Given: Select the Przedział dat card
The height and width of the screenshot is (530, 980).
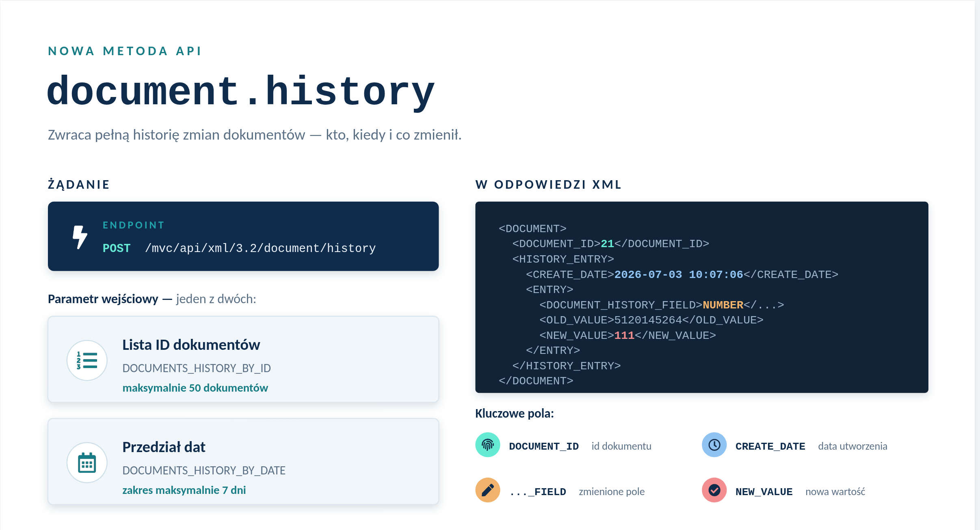Looking at the screenshot, I should (x=243, y=462).
